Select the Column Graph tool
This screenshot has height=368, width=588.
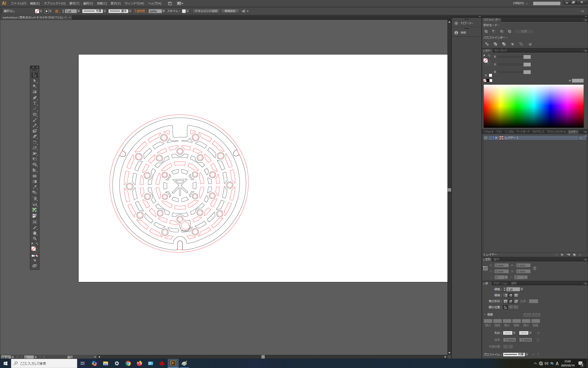tap(34, 204)
